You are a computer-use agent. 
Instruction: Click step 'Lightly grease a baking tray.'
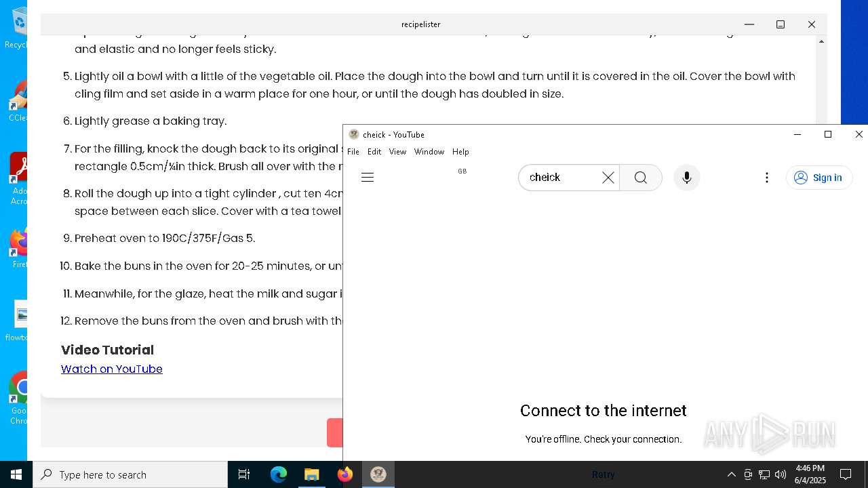(151, 121)
